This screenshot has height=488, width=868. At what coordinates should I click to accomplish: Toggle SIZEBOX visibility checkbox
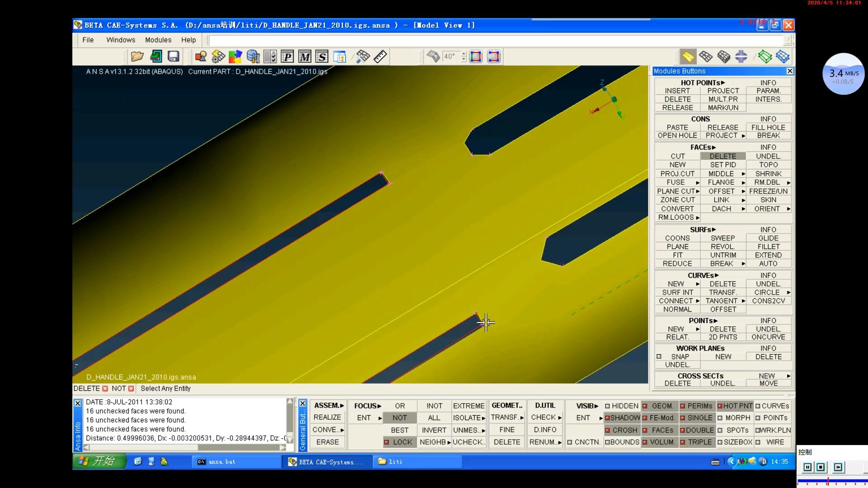click(x=720, y=442)
